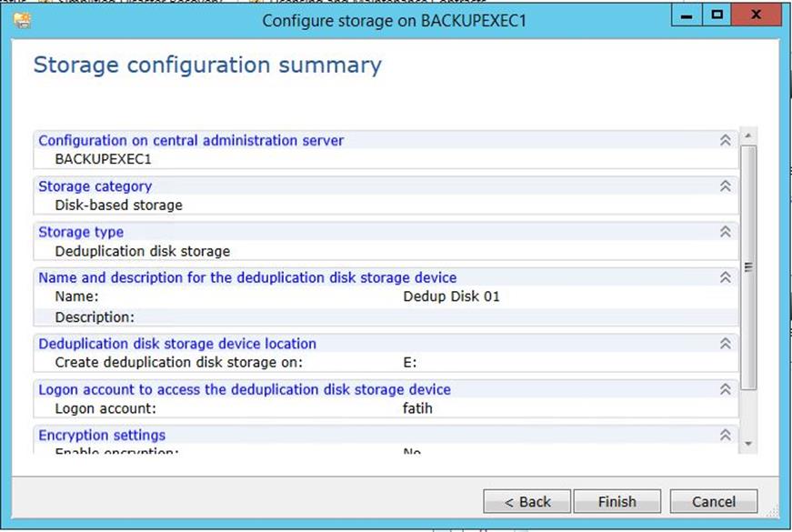Click the scrollbar down arrow

point(749,443)
